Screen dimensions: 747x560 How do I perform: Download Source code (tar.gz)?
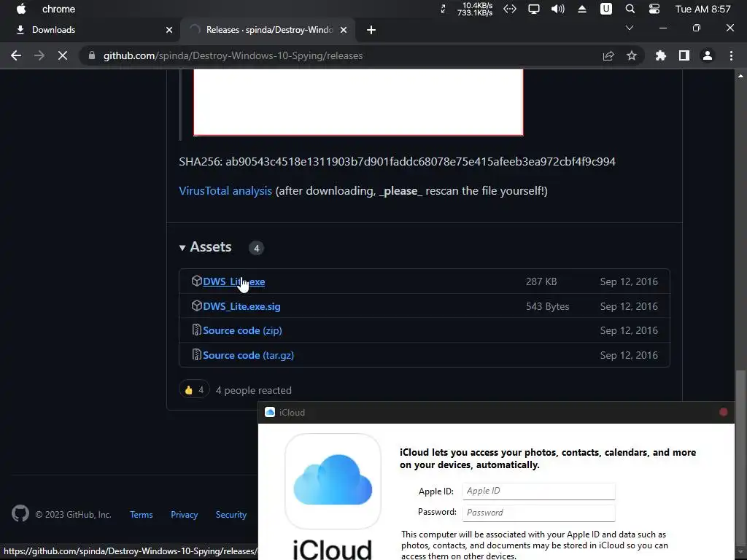click(x=248, y=355)
